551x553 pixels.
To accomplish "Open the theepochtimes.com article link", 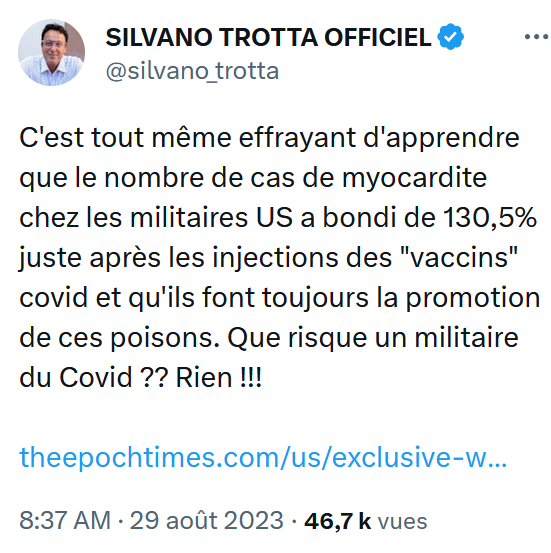I will (263, 457).
